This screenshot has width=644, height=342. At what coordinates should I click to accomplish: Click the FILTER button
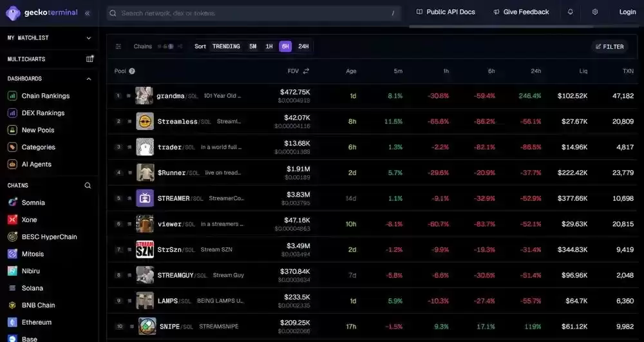pos(609,46)
